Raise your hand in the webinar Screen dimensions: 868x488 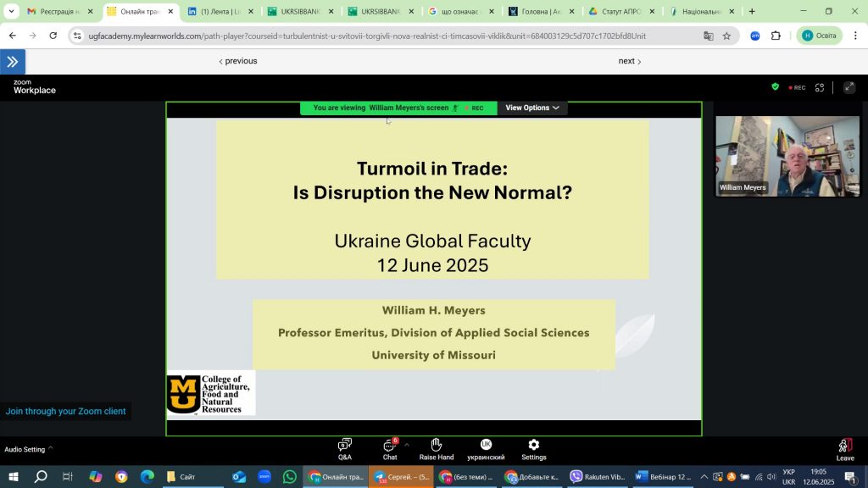(x=436, y=449)
